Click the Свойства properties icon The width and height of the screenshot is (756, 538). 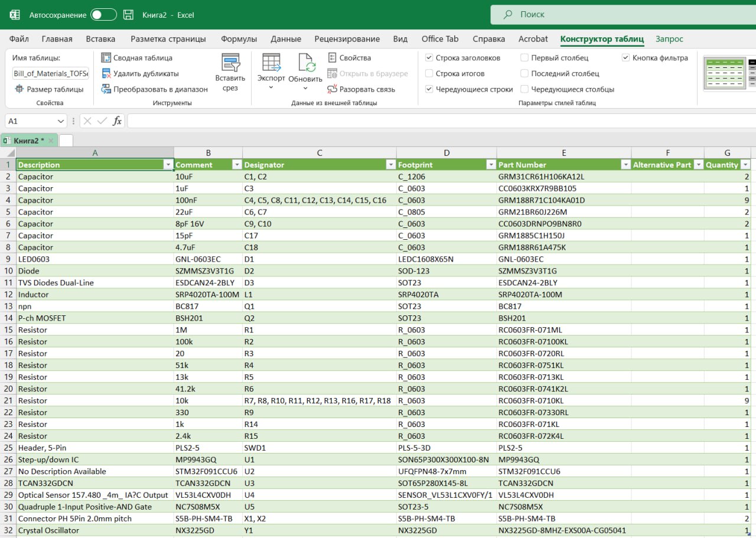pos(333,58)
